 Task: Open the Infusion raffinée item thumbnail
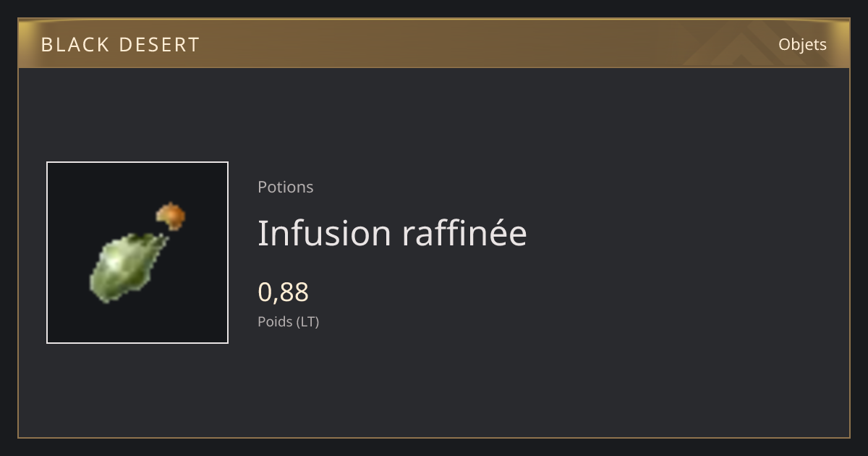tap(137, 253)
